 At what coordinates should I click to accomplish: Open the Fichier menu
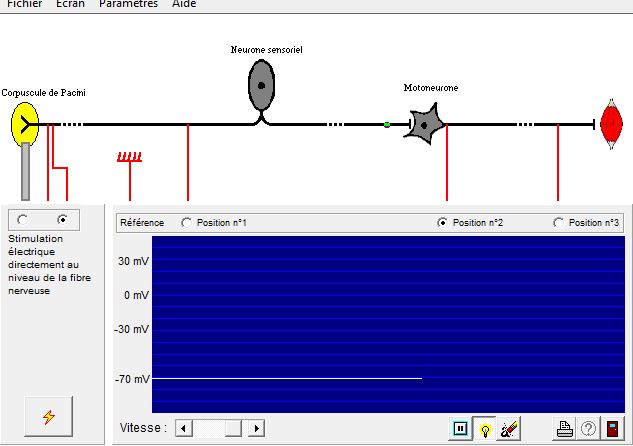click(24, 4)
